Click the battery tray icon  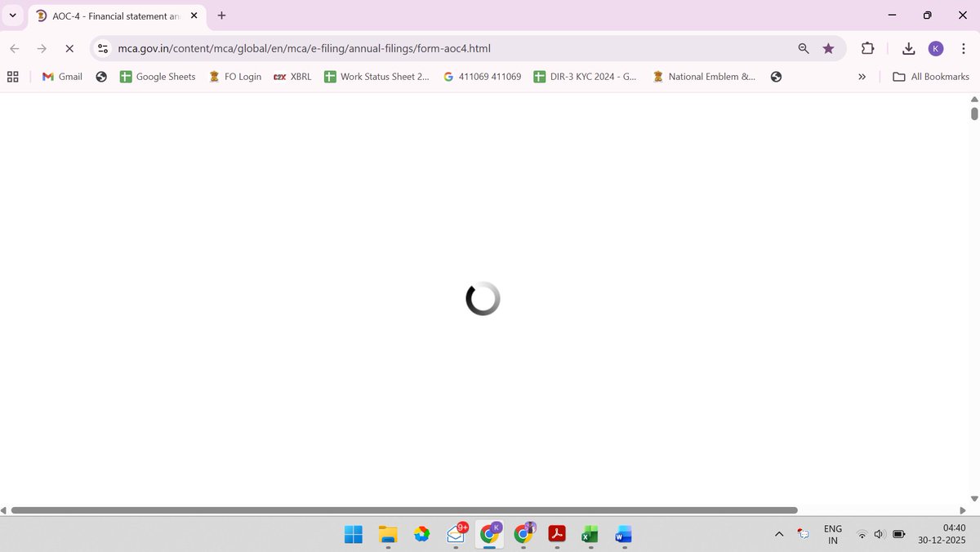click(x=898, y=534)
